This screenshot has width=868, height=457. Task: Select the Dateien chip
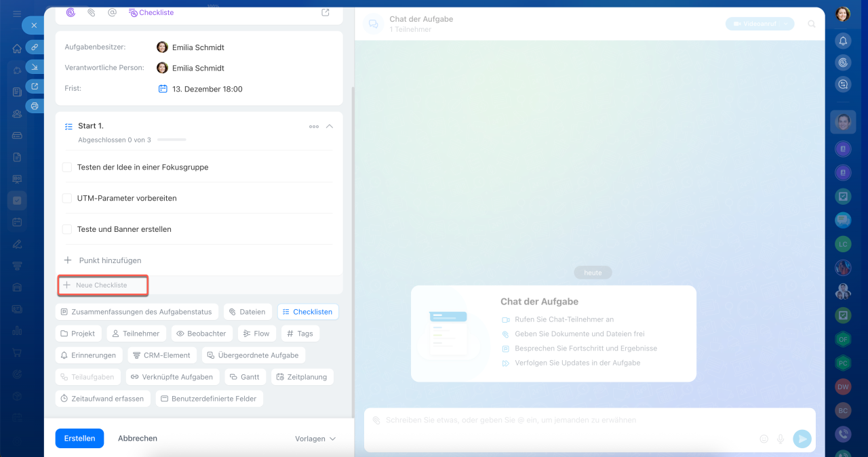(248, 312)
